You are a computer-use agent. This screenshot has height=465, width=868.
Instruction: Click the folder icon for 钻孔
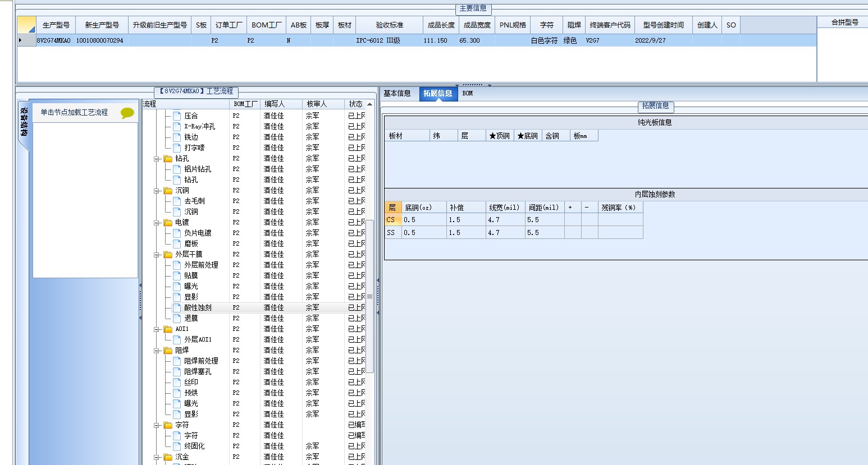click(168, 159)
